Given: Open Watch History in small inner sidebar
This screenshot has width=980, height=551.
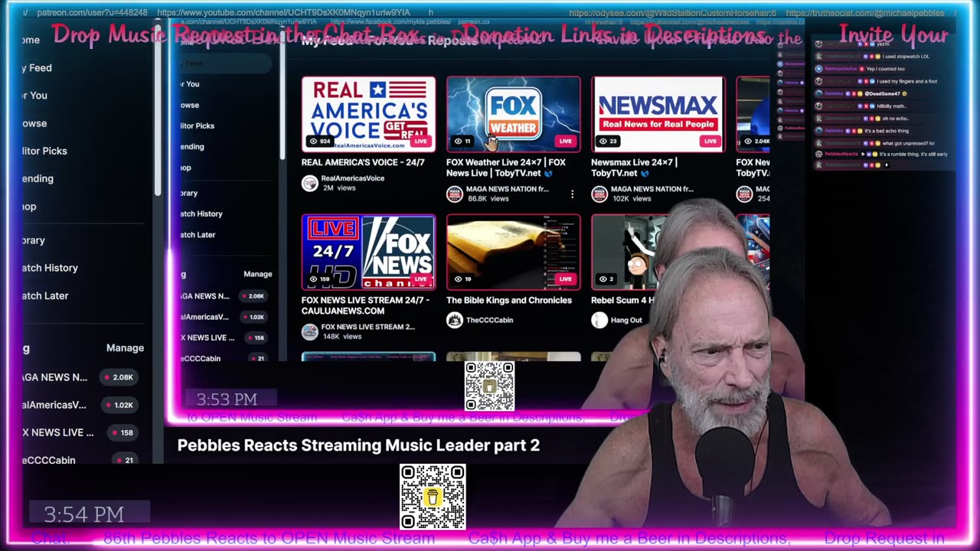Looking at the screenshot, I should (201, 214).
